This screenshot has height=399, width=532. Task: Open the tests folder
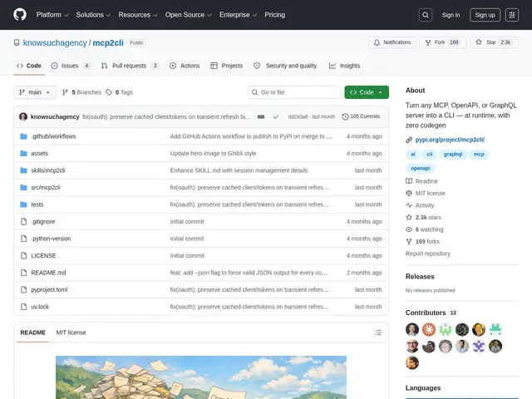37,204
